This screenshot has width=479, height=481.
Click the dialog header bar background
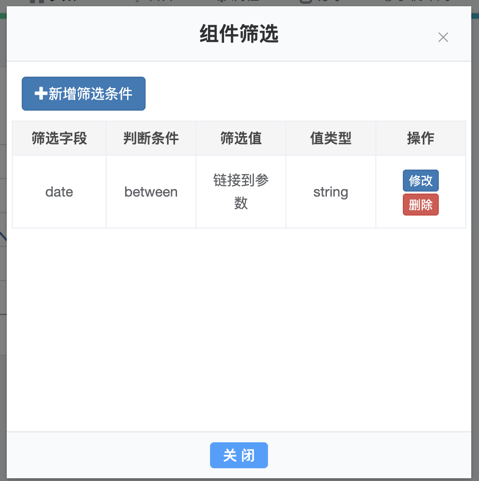coord(100,33)
